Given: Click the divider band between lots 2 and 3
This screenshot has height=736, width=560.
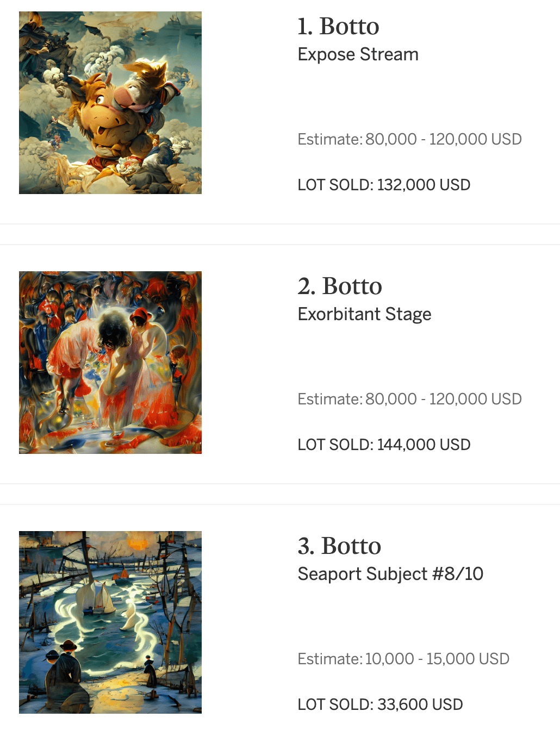Looking at the screenshot, I should (280, 494).
